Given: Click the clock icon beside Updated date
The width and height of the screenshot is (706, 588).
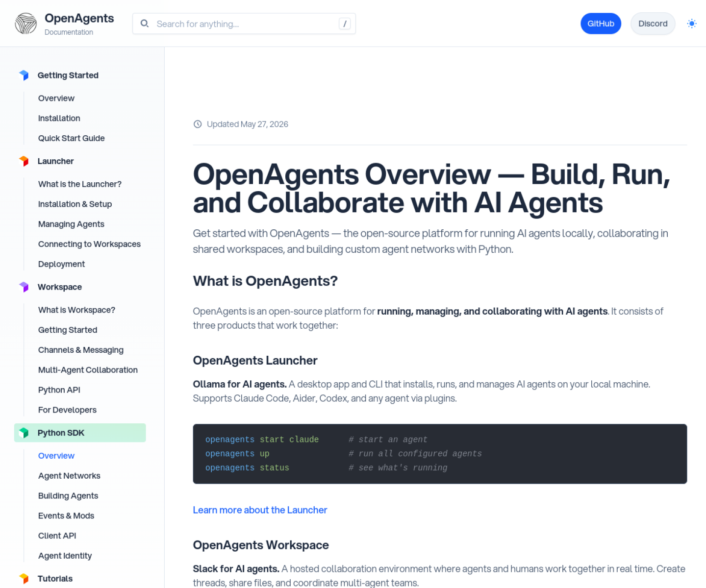Looking at the screenshot, I should pos(198,124).
